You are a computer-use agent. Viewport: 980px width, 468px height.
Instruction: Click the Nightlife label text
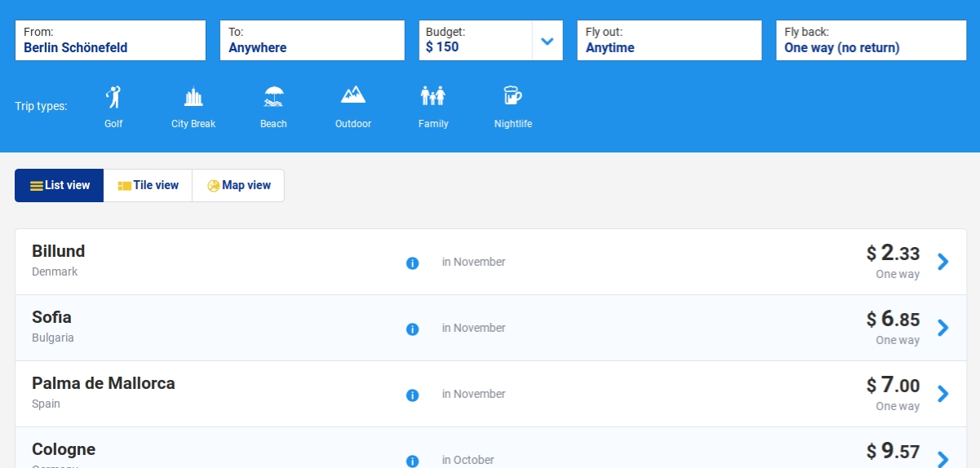coord(513,124)
